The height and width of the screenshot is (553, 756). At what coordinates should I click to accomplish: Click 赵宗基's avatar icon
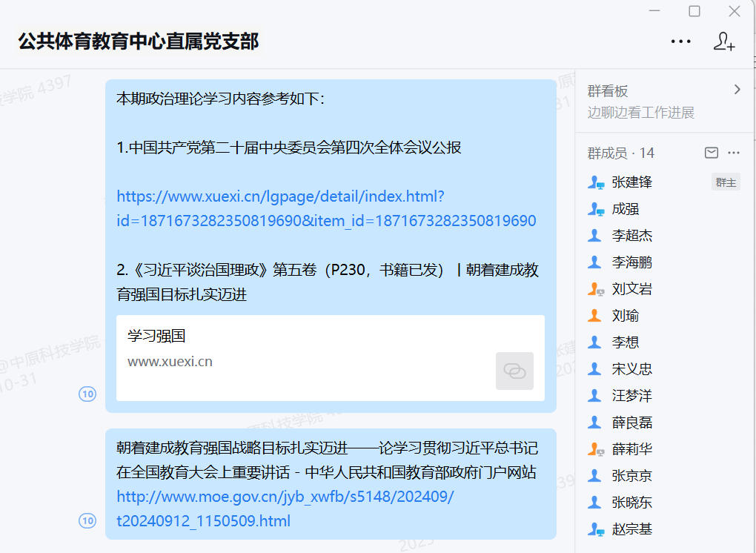(596, 529)
